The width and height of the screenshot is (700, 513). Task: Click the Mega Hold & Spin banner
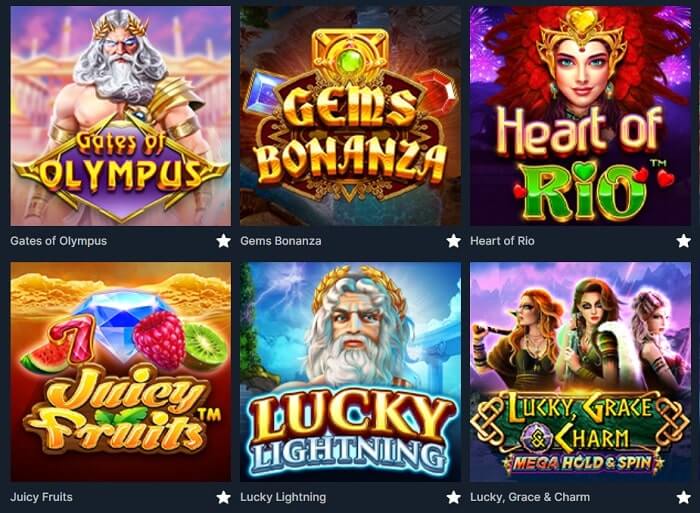click(582, 462)
